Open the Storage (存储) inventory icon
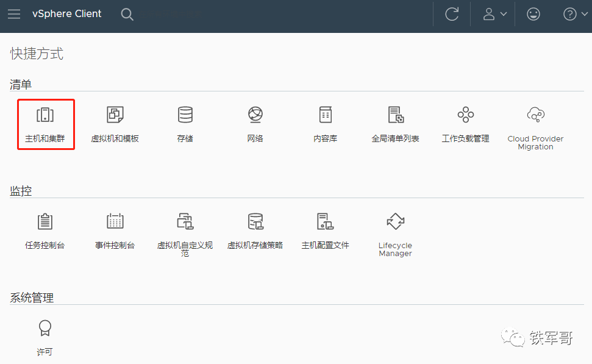This screenshot has width=592, height=364. [185, 115]
